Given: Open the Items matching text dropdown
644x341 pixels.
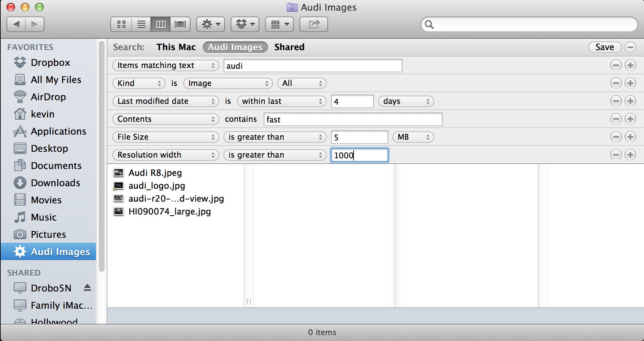Looking at the screenshot, I should pos(165,65).
